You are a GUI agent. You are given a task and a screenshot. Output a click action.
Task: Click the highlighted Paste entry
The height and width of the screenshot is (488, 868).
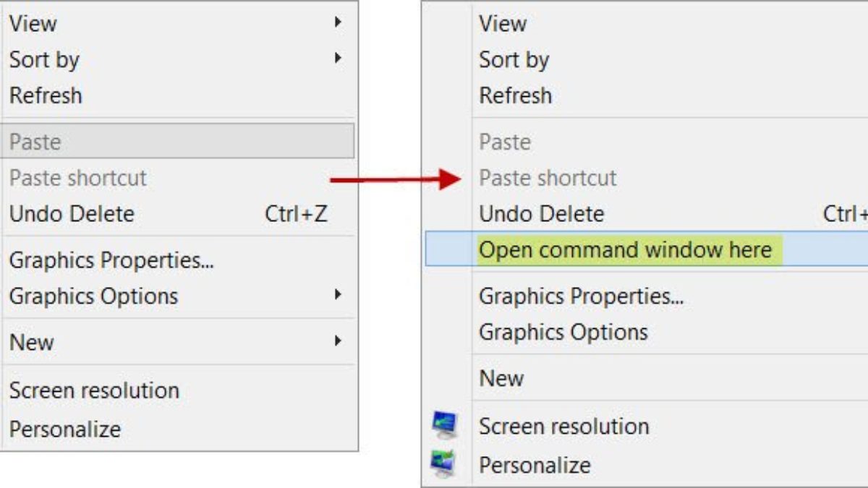35,142
